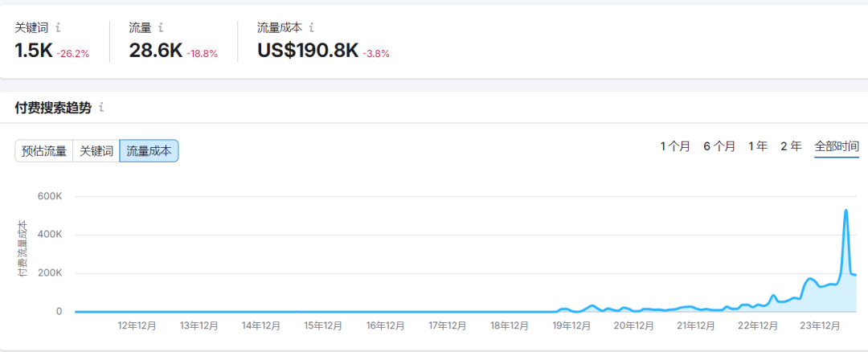Select the 流量成本 chart tab

click(149, 150)
